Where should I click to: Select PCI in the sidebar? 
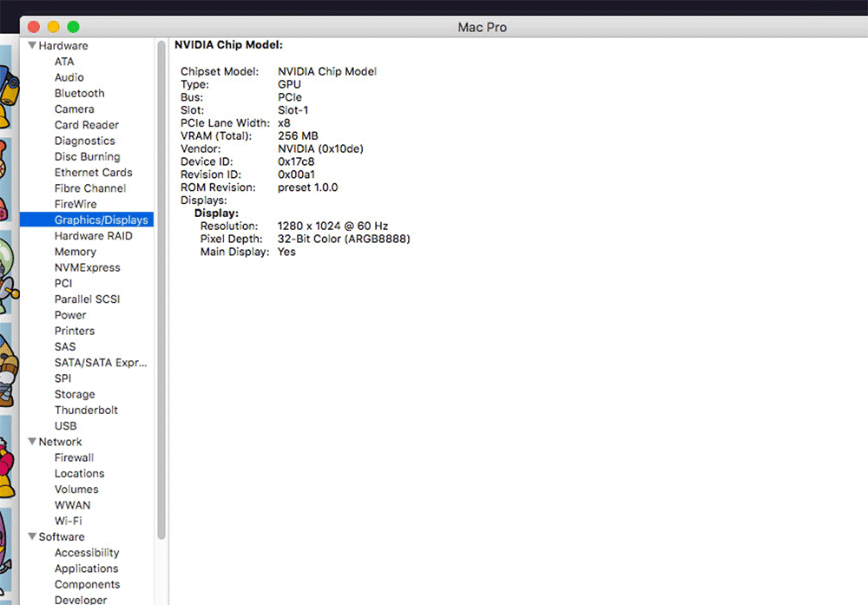63,283
